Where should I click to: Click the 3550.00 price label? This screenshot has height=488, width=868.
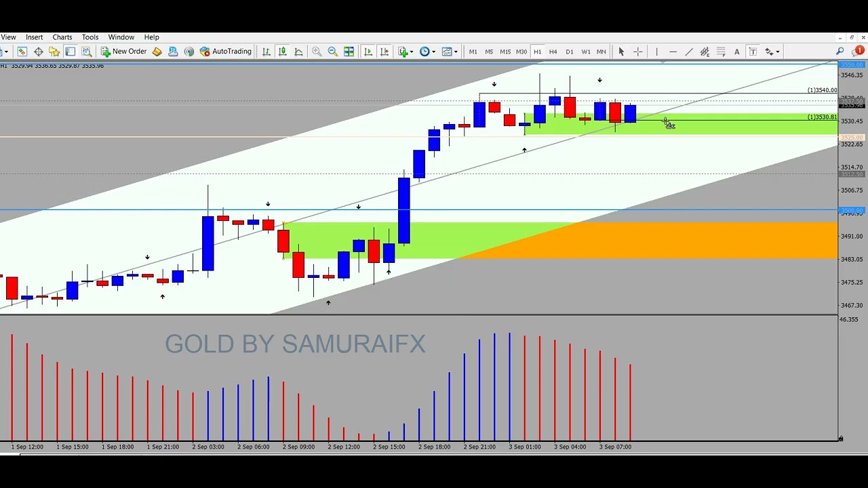tap(852, 65)
